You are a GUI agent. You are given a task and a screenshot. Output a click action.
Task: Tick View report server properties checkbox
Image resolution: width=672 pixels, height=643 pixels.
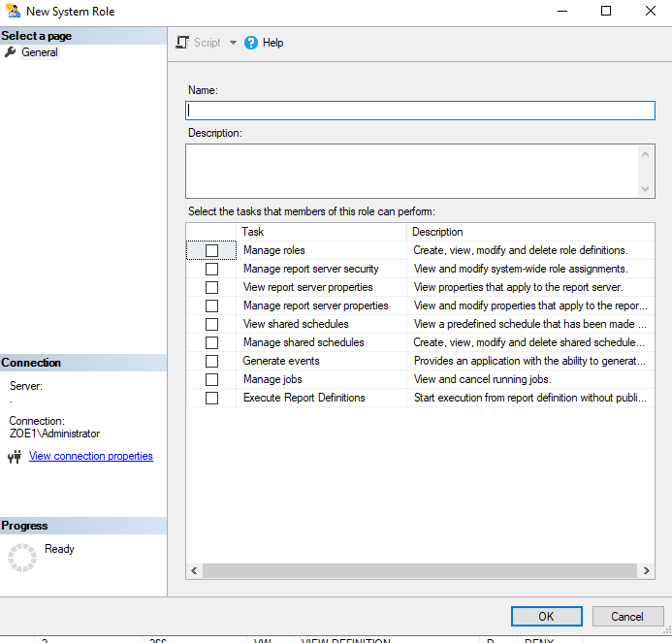tap(211, 288)
